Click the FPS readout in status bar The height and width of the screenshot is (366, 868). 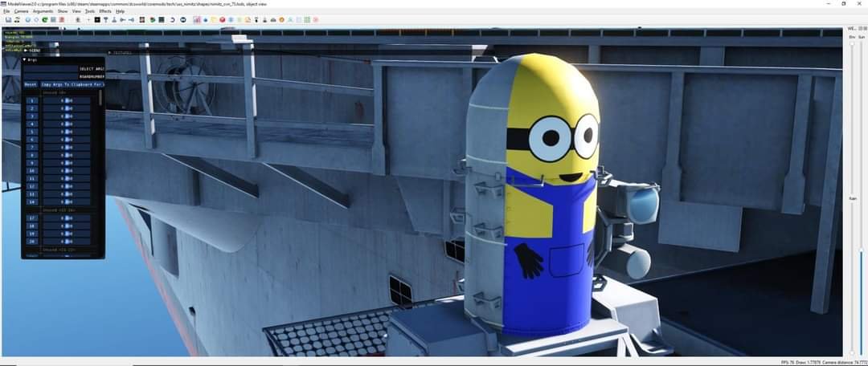787,362
